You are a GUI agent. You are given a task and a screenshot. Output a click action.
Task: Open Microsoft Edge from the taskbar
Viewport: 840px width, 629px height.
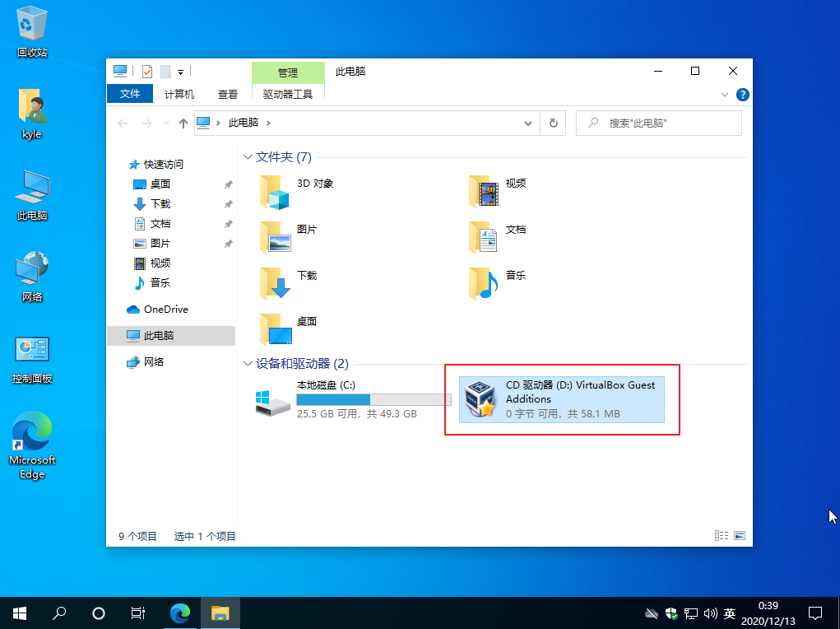coord(180,613)
